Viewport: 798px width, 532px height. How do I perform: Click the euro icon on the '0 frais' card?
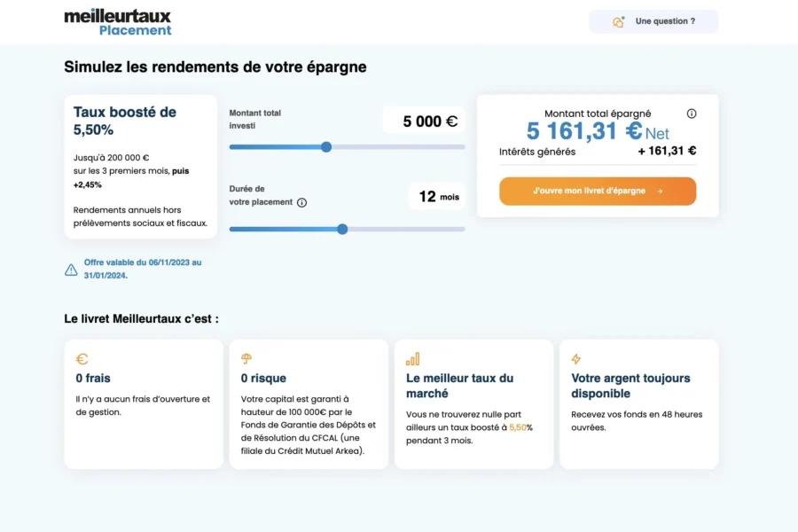82,359
